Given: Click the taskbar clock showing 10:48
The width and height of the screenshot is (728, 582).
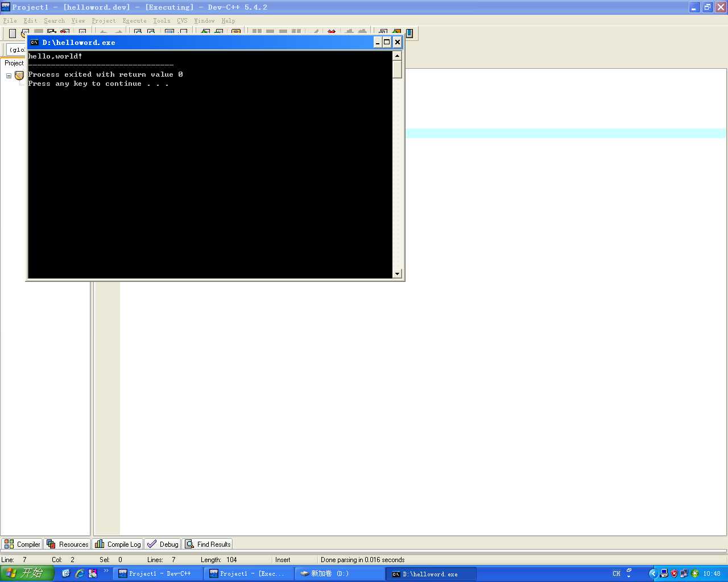Looking at the screenshot, I should [x=712, y=573].
